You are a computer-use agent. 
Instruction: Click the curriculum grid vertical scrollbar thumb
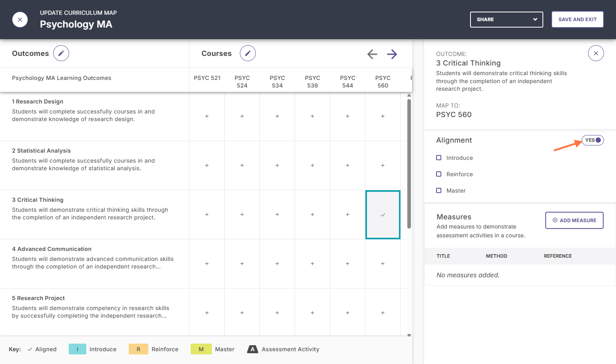pos(409,164)
